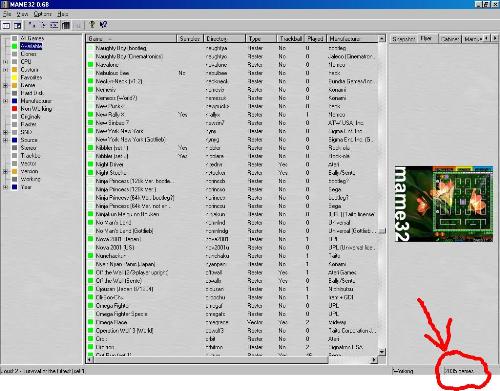Select the Nova 2001 (US) game row

point(232,247)
